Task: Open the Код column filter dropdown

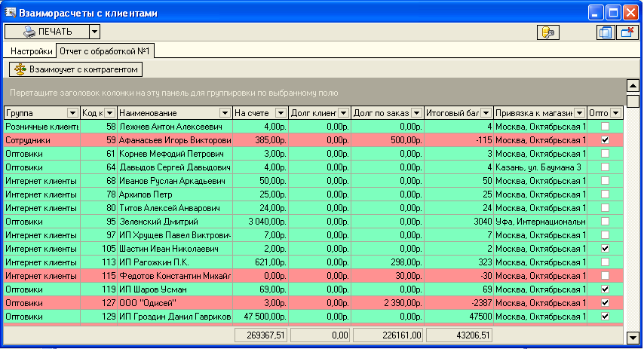Action: (x=109, y=113)
